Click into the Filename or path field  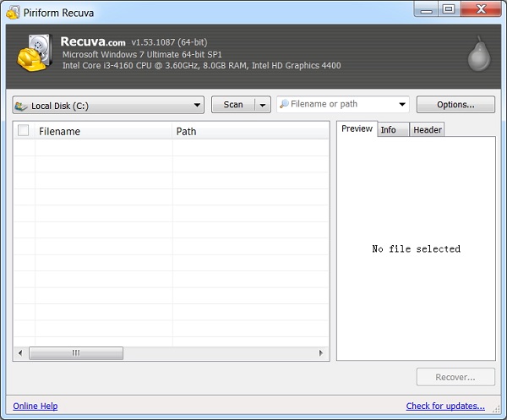pos(343,104)
